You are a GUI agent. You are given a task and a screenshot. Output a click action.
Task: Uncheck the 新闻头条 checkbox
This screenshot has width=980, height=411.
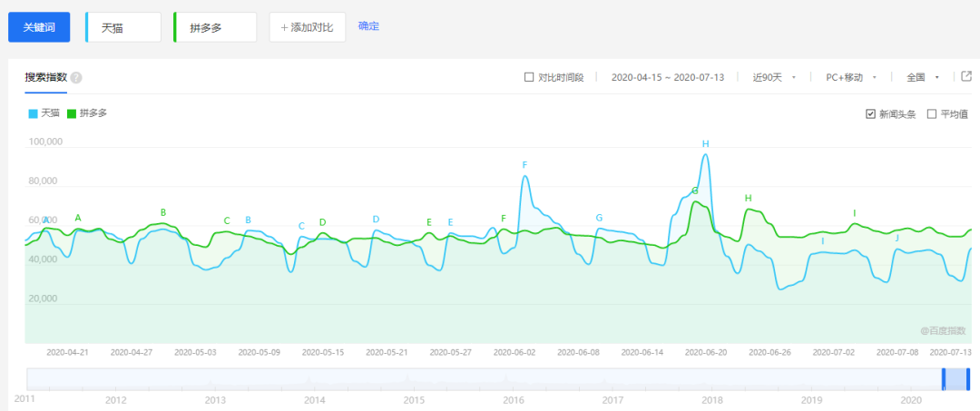click(x=870, y=113)
